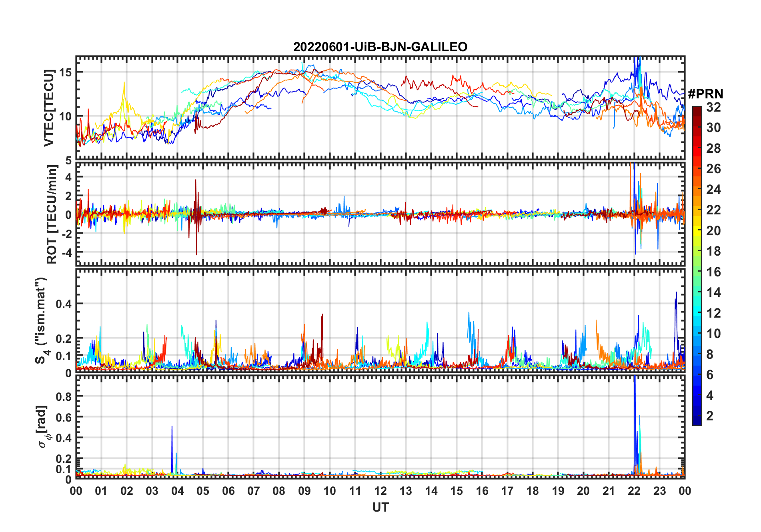Select the ROT axis tick label -4
This screenshot has height=532, width=761.
66,253
